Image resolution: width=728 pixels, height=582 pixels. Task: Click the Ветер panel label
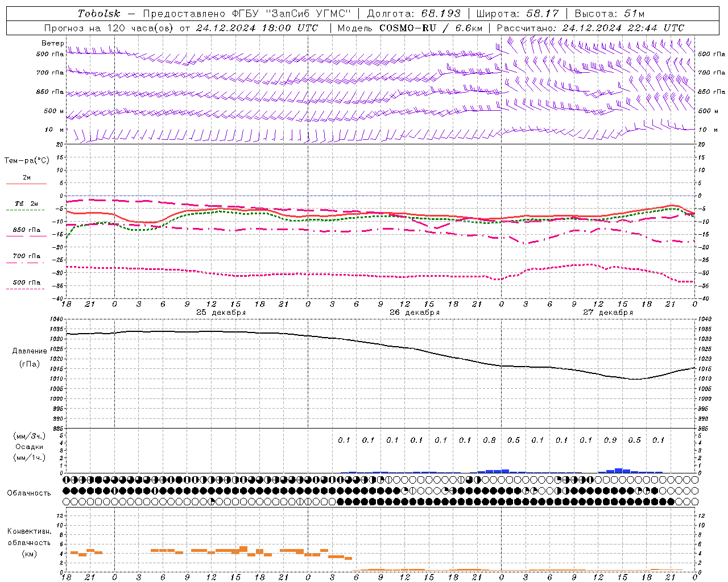tap(52, 43)
